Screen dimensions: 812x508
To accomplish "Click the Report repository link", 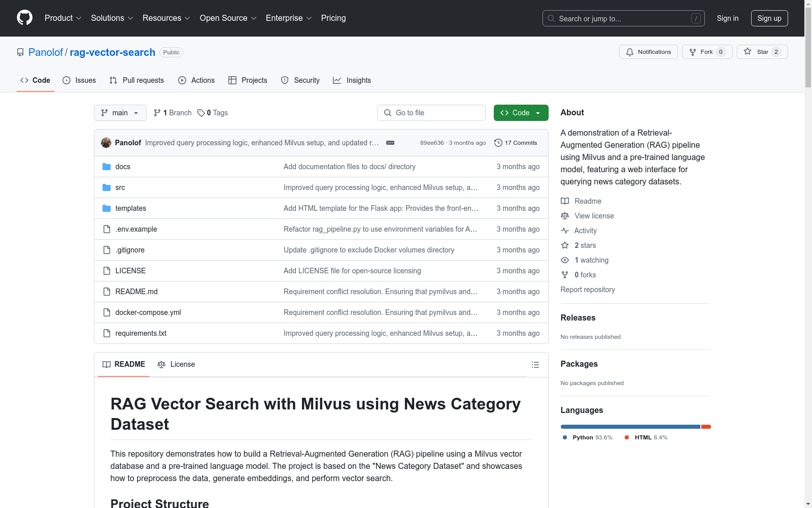I will click(588, 290).
